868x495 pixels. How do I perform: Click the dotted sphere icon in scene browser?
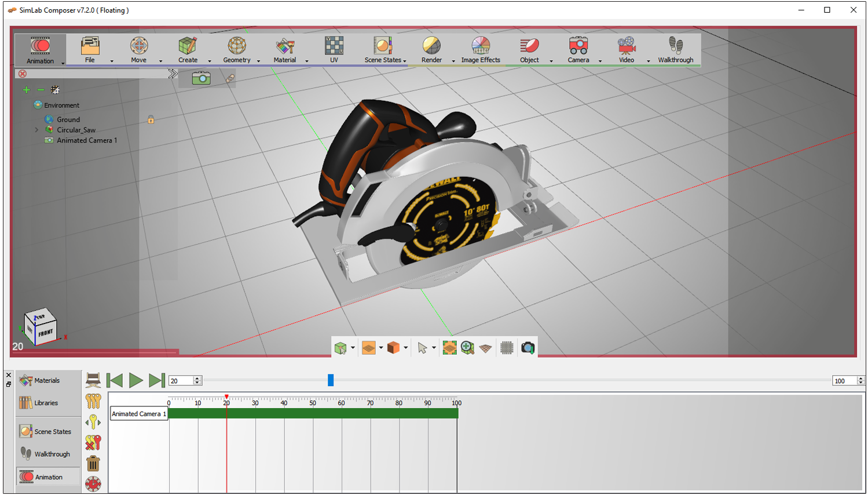pyautogui.click(x=55, y=90)
